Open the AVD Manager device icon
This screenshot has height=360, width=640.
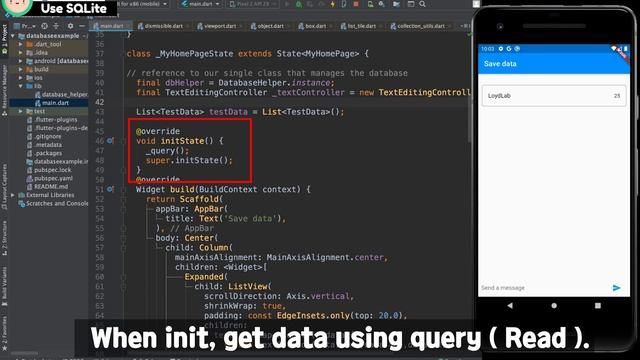point(370,4)
